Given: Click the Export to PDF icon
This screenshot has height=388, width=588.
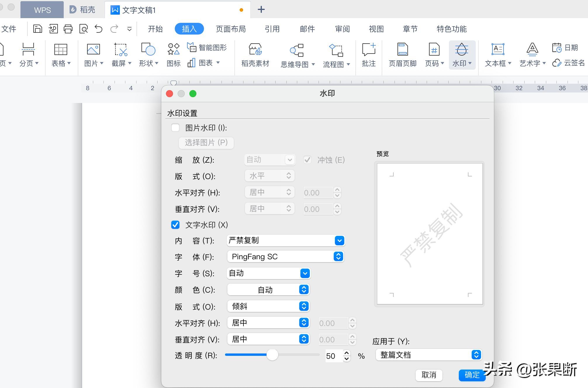Looking at the screenshot, I should pyautogui.click(x=53, y=29).
